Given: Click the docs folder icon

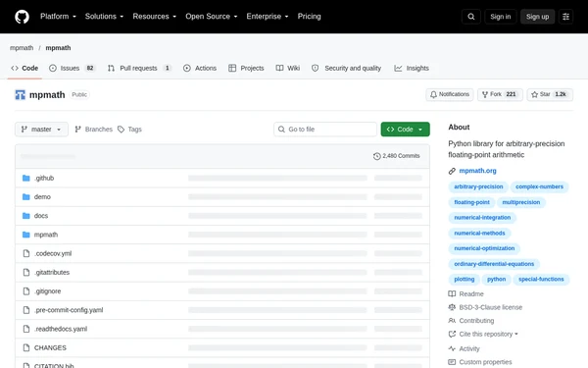Looking at the screenshot, I should pyautogui.click(x=25, y=216).
